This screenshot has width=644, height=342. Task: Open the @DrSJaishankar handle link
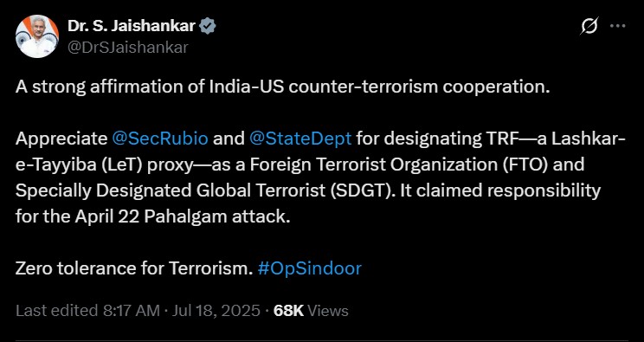(128, 48)
